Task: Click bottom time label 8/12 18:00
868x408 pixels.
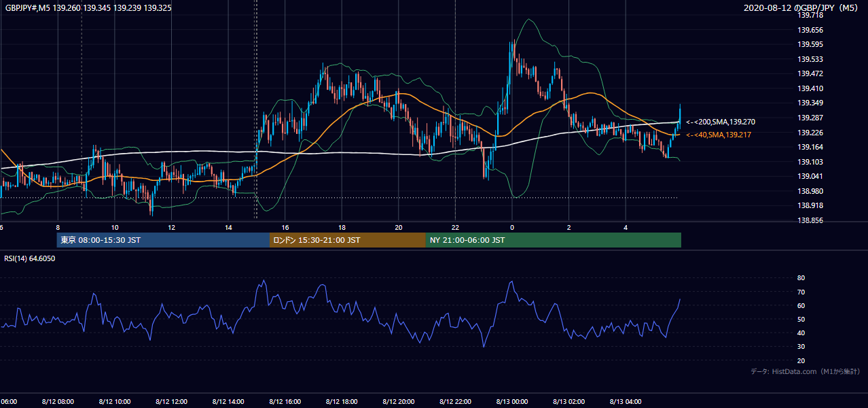Action: coord(342,402)
